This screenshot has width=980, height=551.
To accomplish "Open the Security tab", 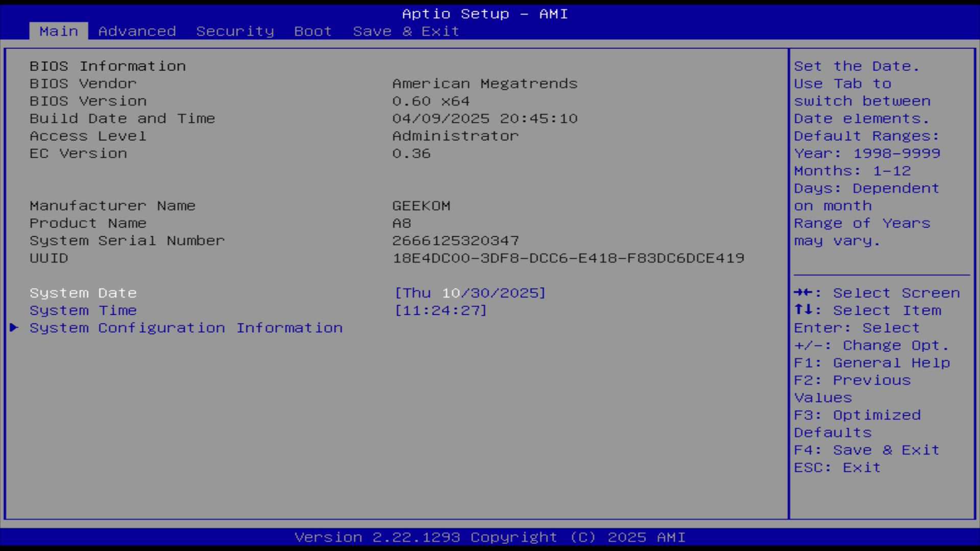I will click(x=235, y=31).
